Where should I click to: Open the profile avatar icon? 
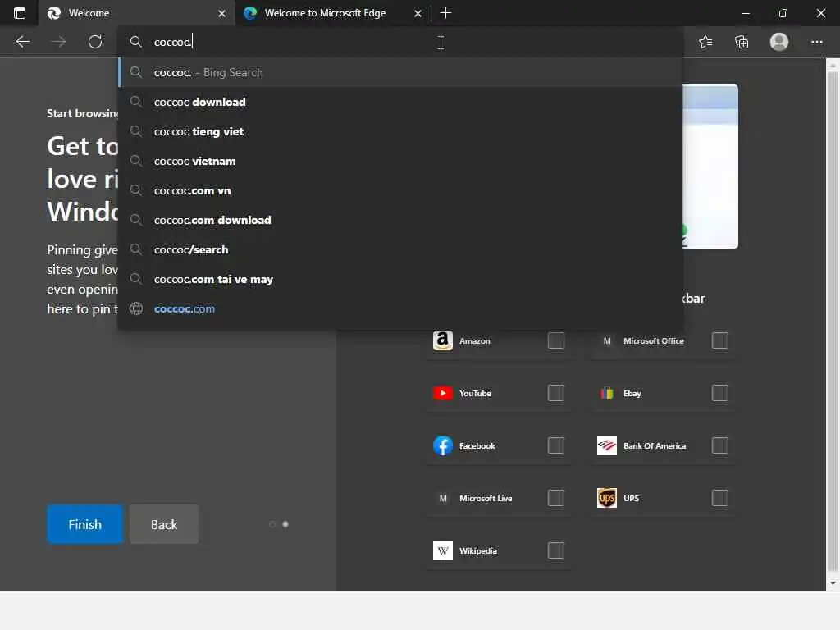[x=779, y=42]
